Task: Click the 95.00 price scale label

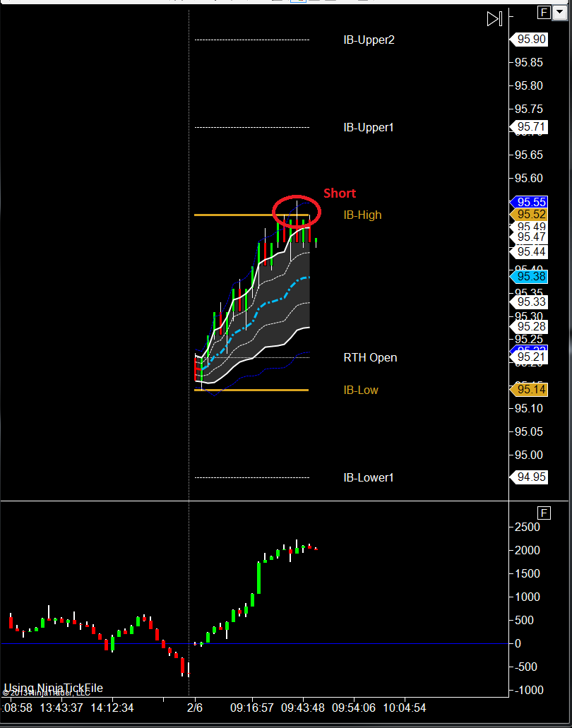Action: click(529, 455)
